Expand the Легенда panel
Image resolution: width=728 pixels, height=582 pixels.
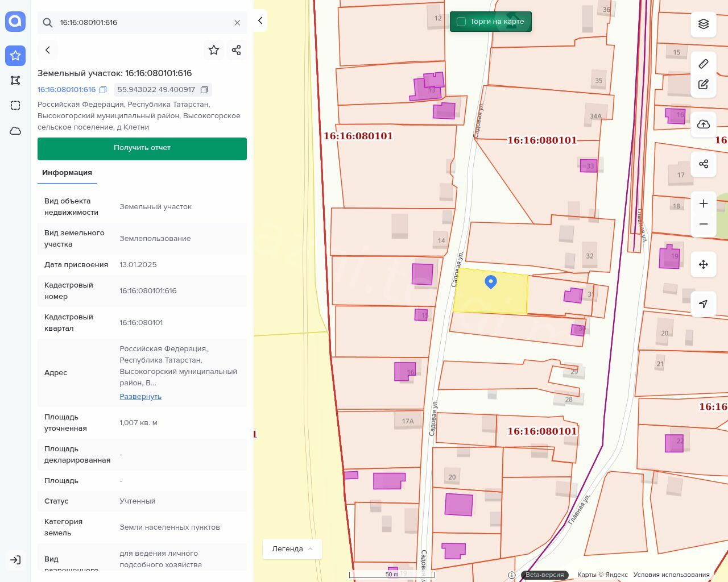pos(292,549)
